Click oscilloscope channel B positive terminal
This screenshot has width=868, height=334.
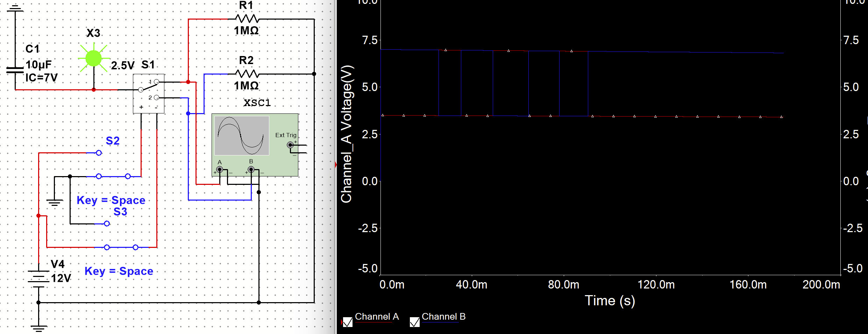[x=251, y=169]
